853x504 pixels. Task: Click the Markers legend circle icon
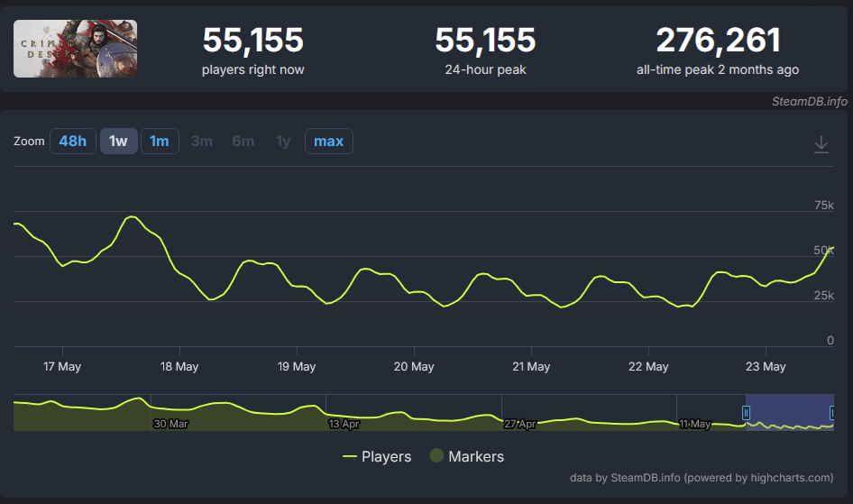(436, 455)
